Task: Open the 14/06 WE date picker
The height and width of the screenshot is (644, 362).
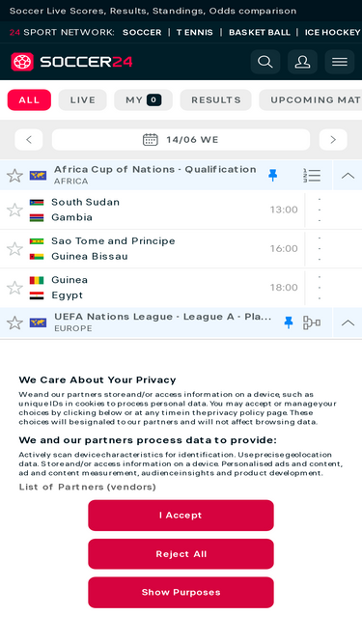Action: [181, 140]
